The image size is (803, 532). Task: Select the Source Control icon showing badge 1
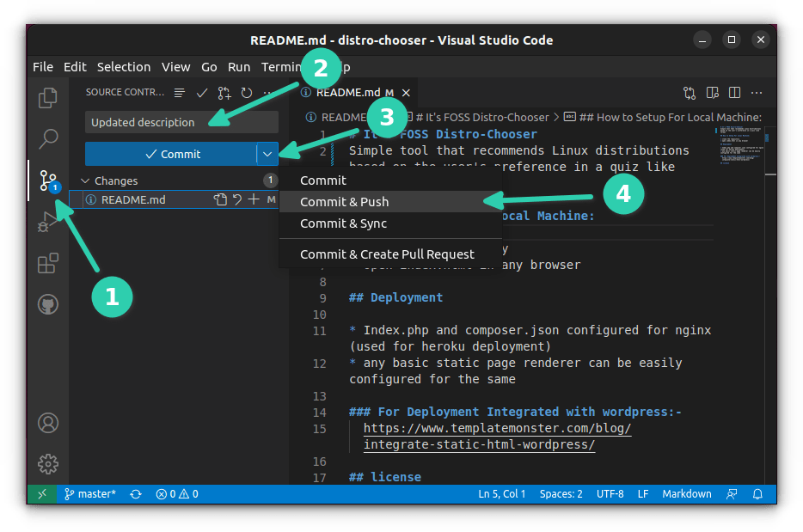tap(48, 180)
